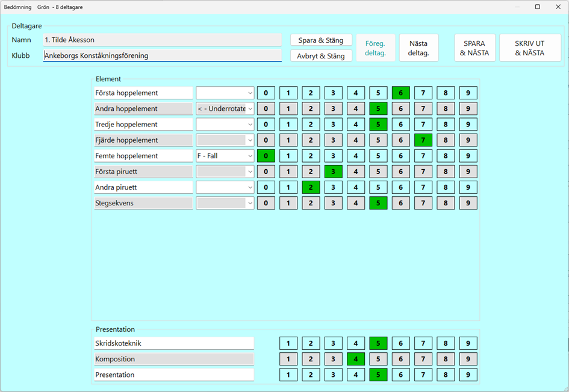Open dropdown for Fjärde hoppelement
Image resolution: width=569 pixels, height=392 pixels.
tap(225, 140)
